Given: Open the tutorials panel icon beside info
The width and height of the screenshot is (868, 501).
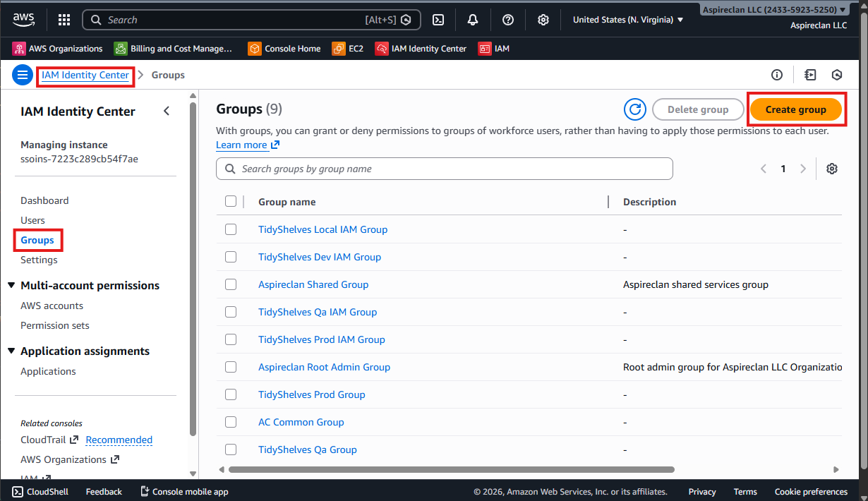Looking at the screenshot, I should pyautogui.click(x=810, y=75).
